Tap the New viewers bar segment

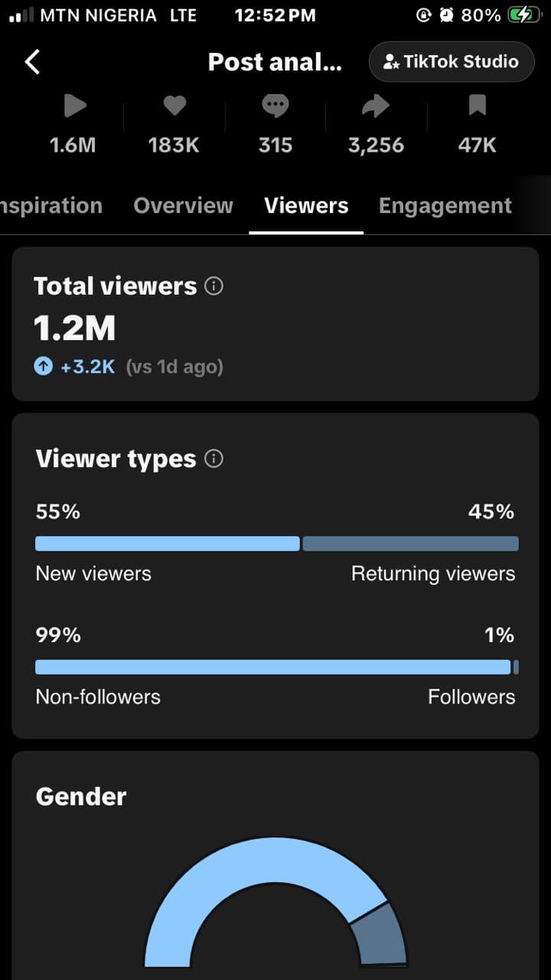click(x=168, y=544)
